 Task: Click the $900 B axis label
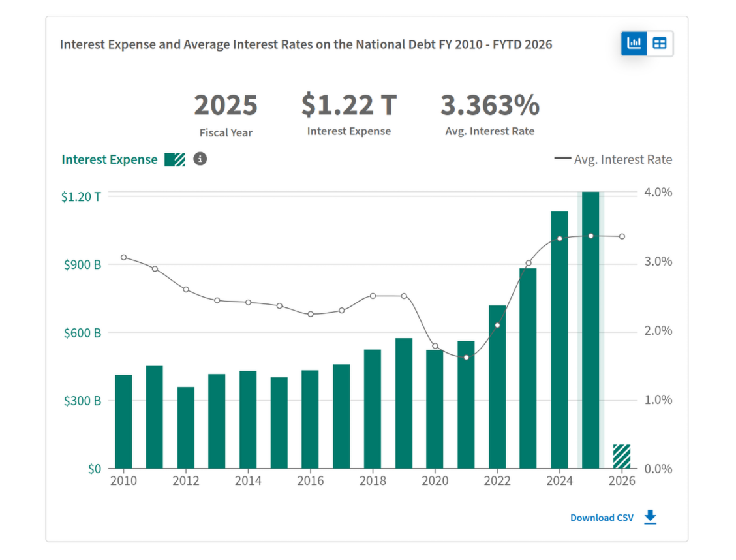[83, 265]
